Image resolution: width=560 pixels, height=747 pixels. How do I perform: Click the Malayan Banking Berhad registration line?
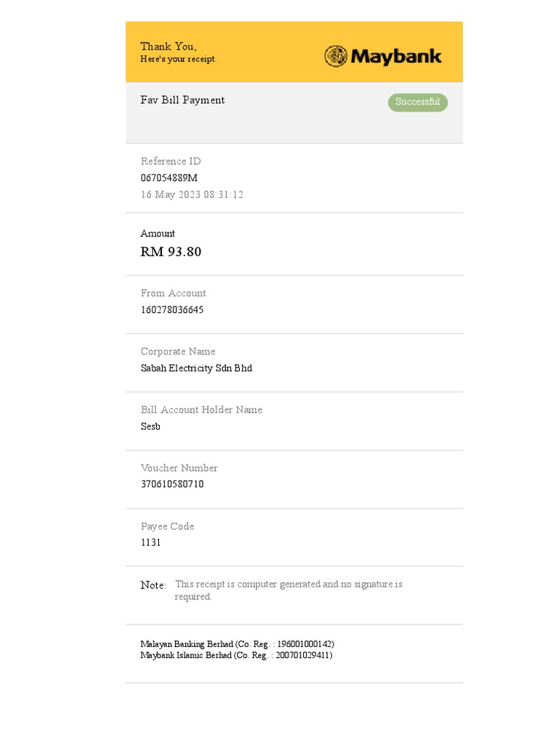237,644
